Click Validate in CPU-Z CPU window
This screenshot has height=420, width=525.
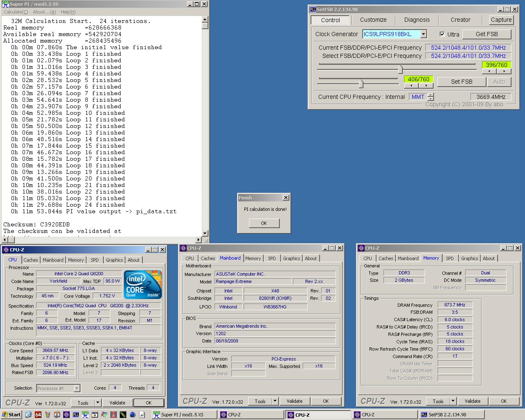pyautogui.click(x=117, y=403)
